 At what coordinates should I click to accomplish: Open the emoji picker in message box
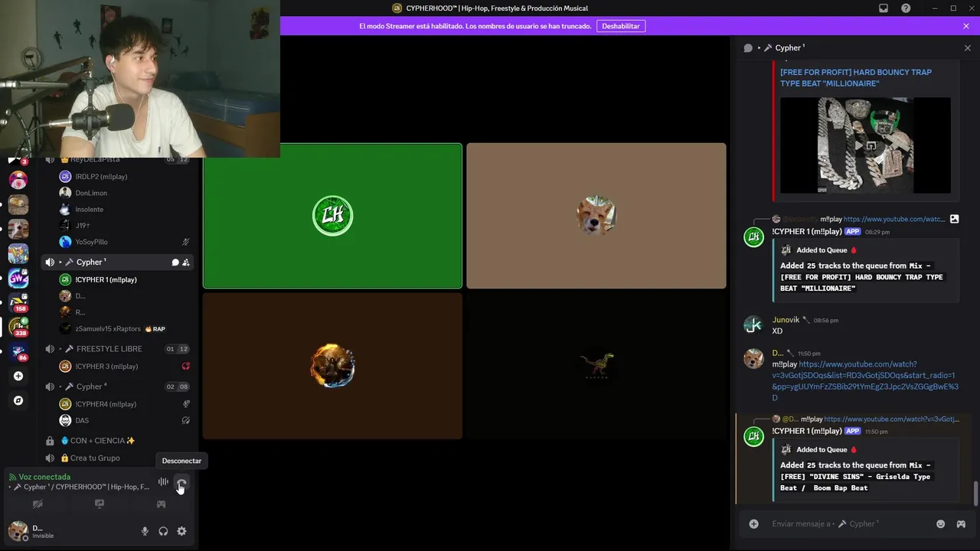[x=941, y=524]
